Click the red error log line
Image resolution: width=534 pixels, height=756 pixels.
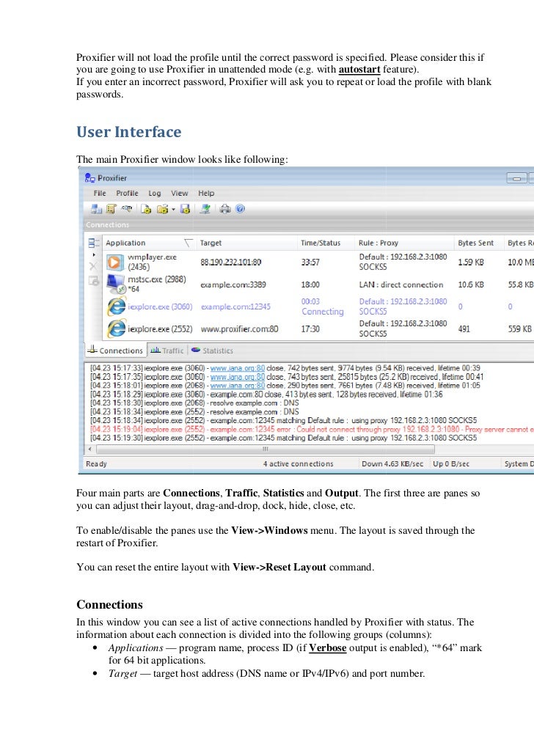coord(312,429)
